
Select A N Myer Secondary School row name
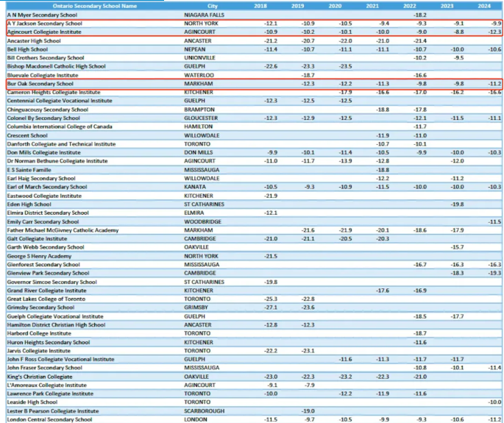coord(42,15)
